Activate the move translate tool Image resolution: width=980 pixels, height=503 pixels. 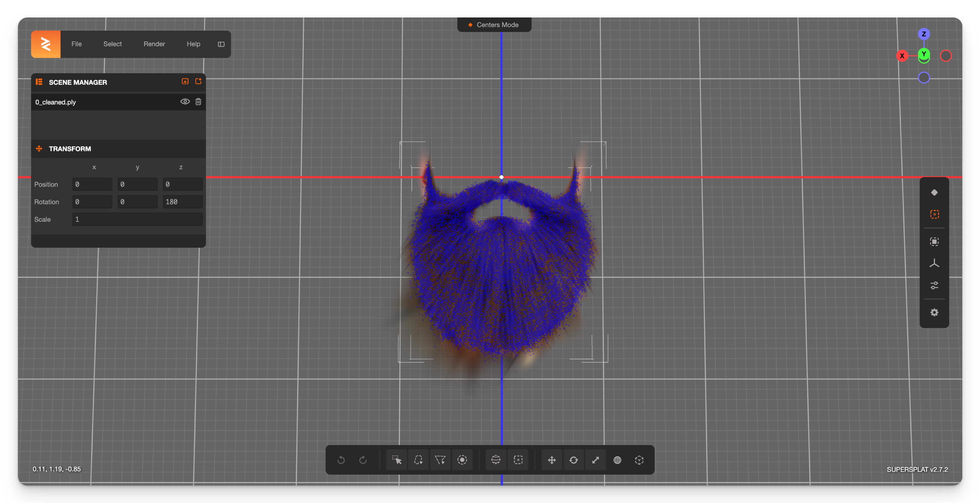(x=552, y=460)
